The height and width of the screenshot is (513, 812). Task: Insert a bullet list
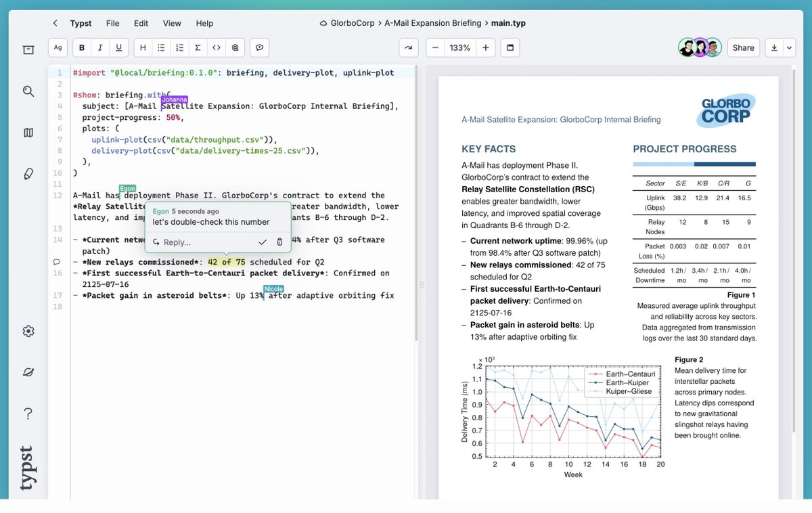161,48
